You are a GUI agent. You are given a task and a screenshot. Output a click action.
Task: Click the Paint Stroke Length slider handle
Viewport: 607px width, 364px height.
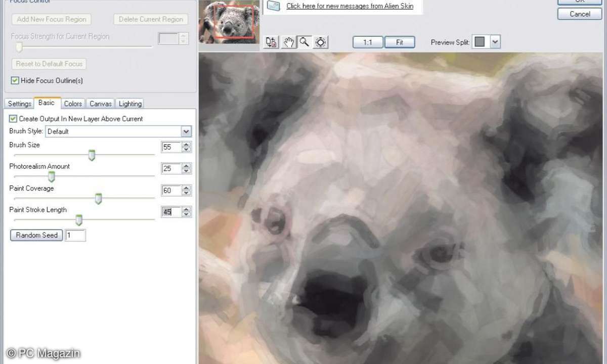79,220
